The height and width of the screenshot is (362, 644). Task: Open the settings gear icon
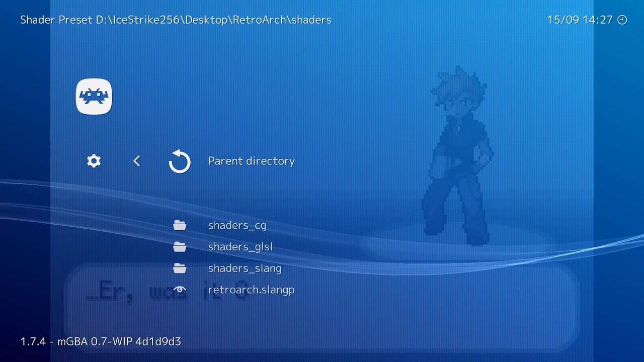click(x=94, y=161)
